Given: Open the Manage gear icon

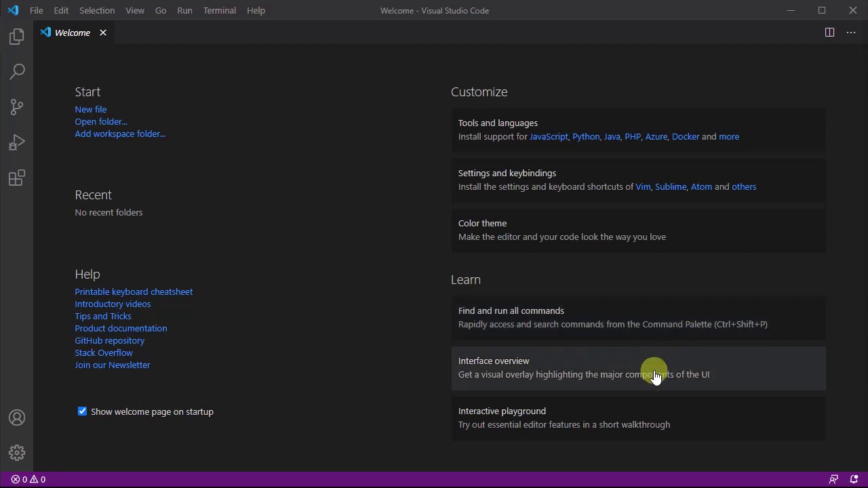Looking at the screenshot, I should tap(17, 453).
